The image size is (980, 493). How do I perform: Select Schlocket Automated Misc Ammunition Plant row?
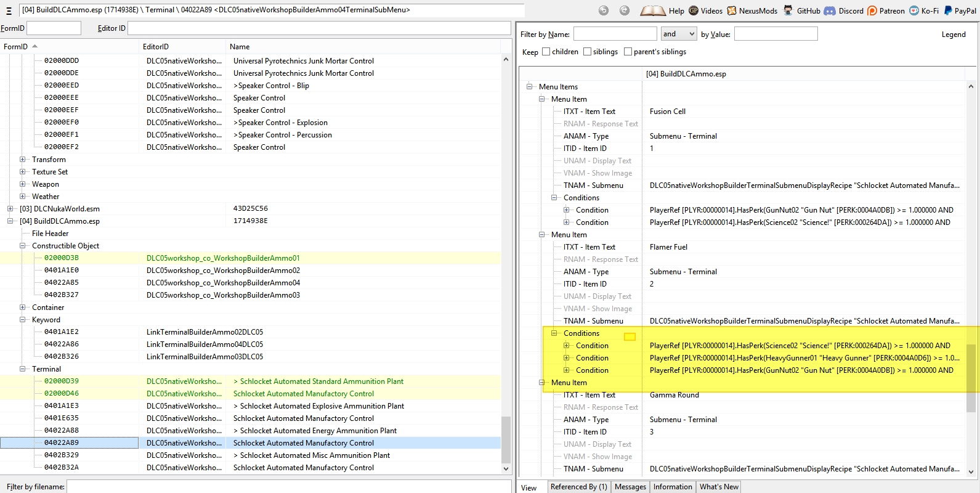[250, 455]
